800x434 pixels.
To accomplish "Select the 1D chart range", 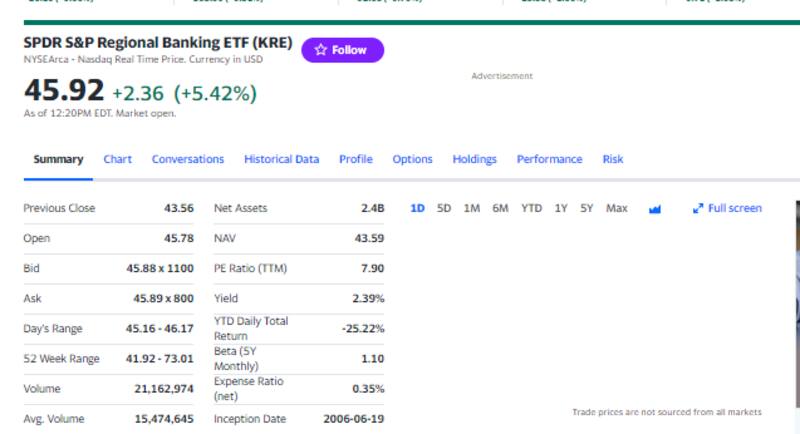I will (x=418, y=208).
